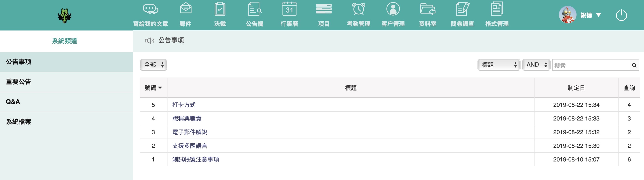Click the power logout icon
The image size is (644, 180).
click(x=621, y=15)
